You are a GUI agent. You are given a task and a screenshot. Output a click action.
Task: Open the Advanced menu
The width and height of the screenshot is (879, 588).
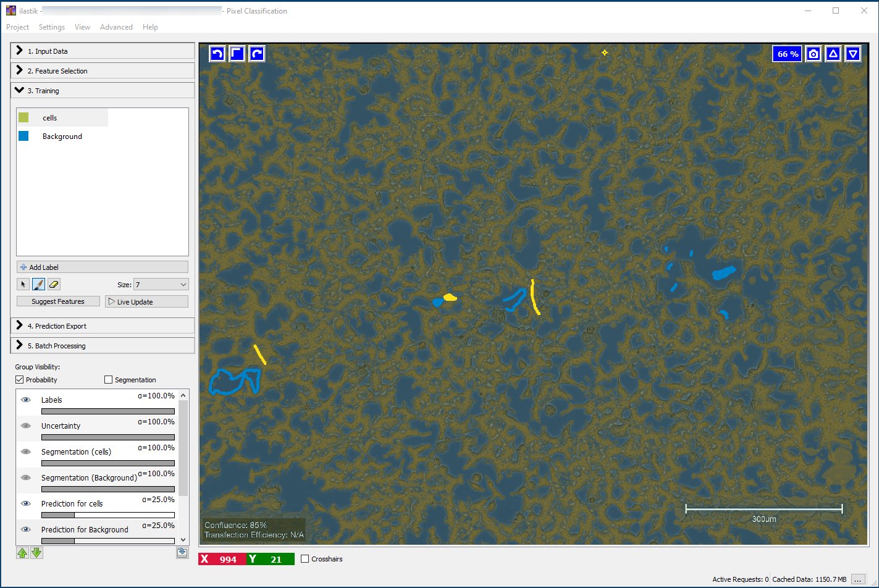[116, 27]
